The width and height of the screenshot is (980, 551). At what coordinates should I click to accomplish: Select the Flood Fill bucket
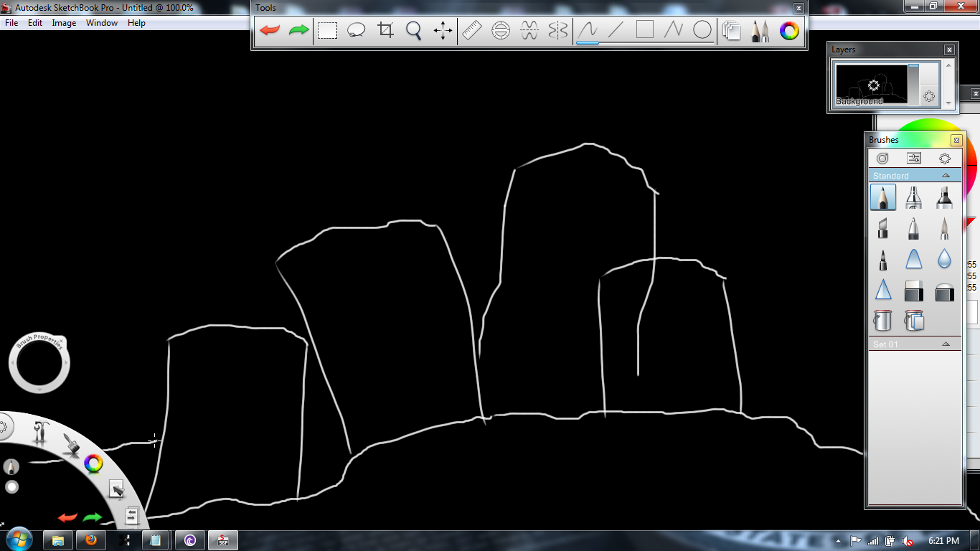coord(883,320)
